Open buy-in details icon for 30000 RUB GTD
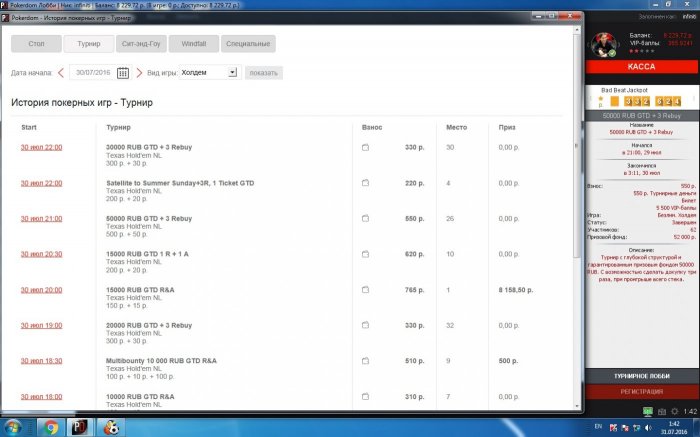 click(365, 147)
